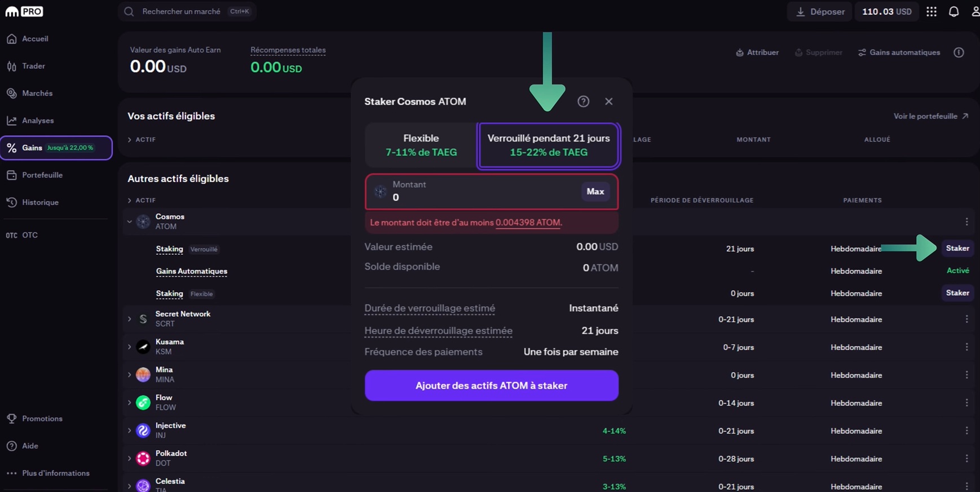Collapse the Cosmos ATOM row
The height and width of the screenshot is (492, 980).
coord(130,221)
